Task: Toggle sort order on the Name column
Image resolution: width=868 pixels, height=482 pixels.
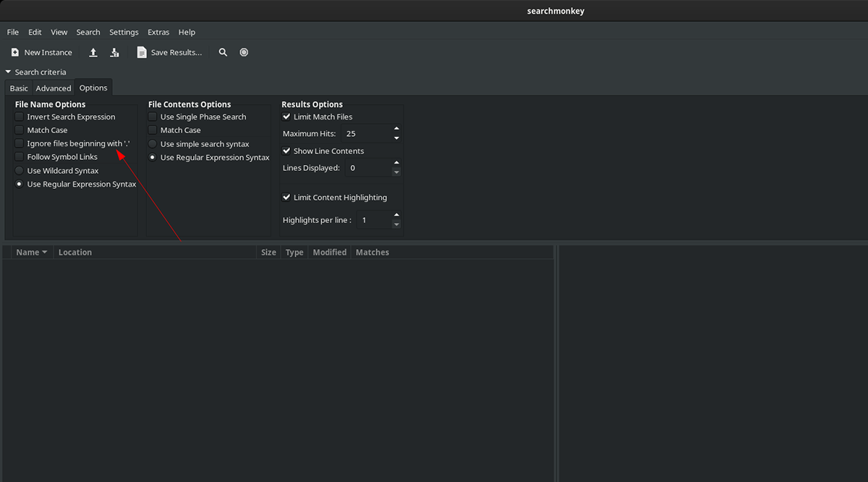Action: (x=30, y=252)
